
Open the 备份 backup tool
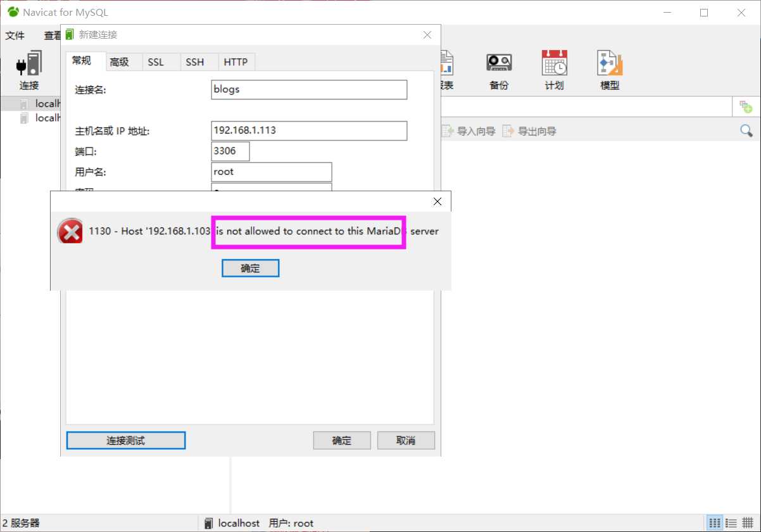pos(499,70)
